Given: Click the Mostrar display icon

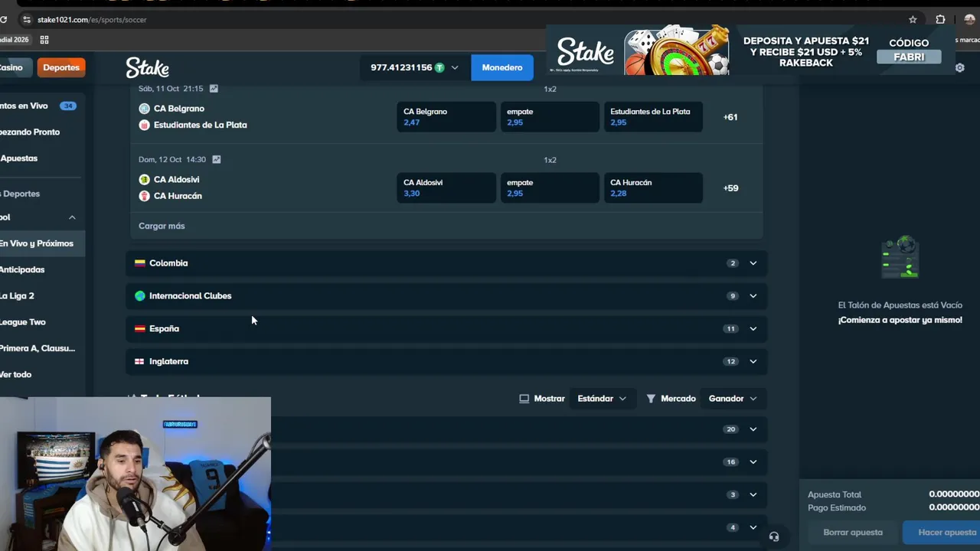Looking at the screenshot, I should coord(524,399).
